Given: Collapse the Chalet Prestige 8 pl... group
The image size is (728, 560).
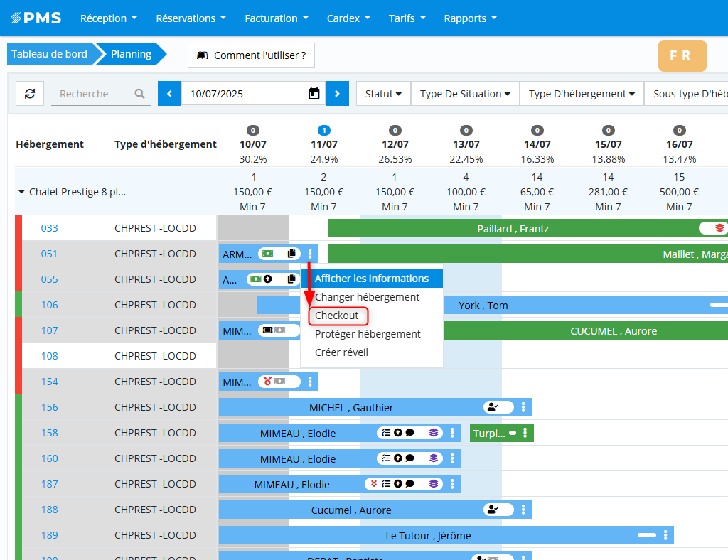Looking at the screenshot, I should click(x=21, y=192).
